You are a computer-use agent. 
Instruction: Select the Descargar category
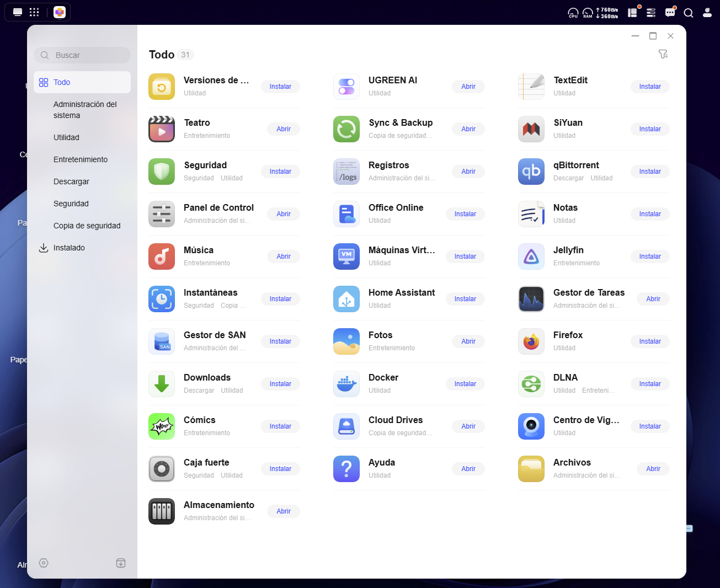click(82, 181)
